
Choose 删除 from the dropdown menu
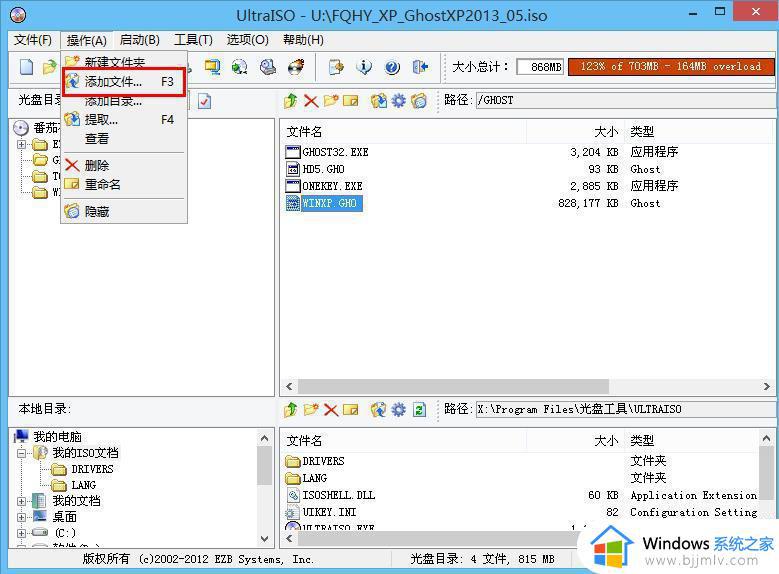point(124,165)
